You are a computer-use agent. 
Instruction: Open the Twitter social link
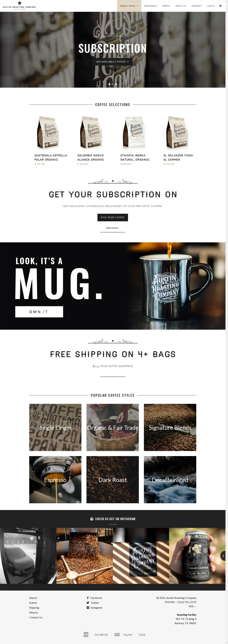[93, 603]
